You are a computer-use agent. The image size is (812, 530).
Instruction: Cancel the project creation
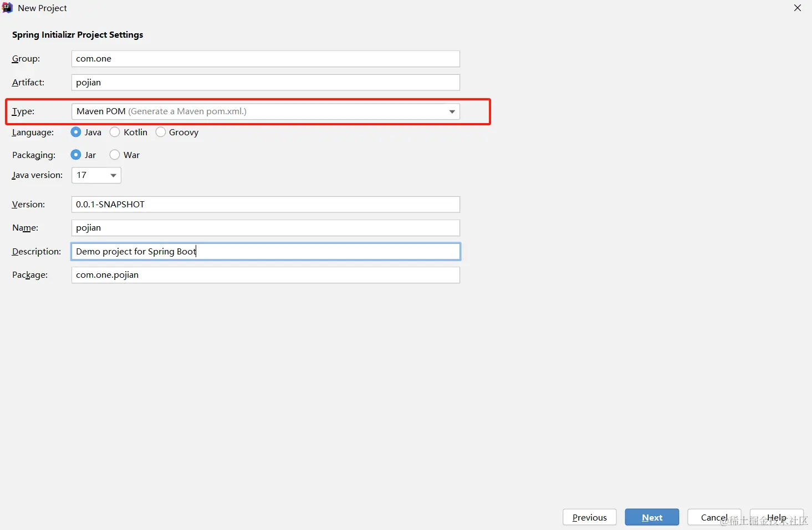714,517
